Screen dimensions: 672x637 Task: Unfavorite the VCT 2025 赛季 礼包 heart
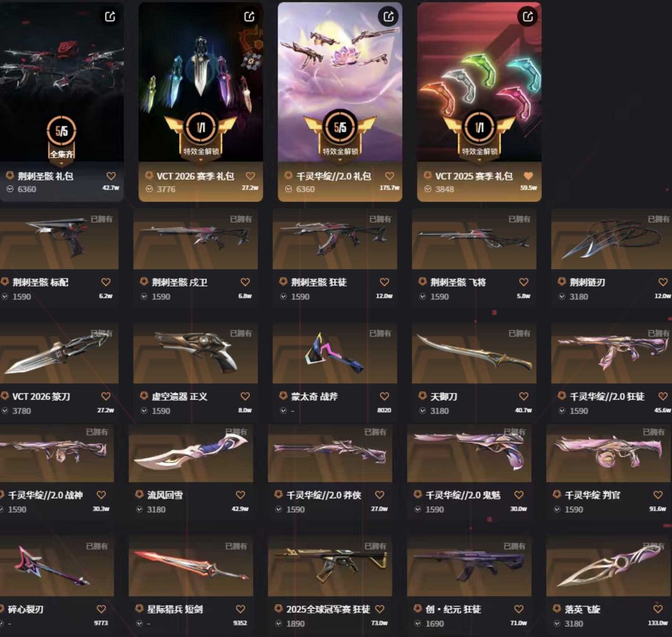pyautogui.click(x=528, y=176)
